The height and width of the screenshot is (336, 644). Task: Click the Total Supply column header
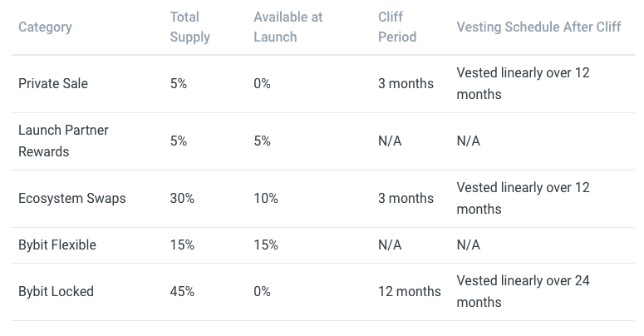pos(190,27)
